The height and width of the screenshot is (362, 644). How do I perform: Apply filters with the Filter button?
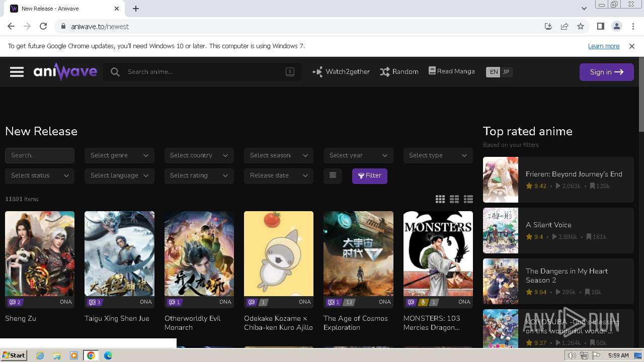click(370, 175)
